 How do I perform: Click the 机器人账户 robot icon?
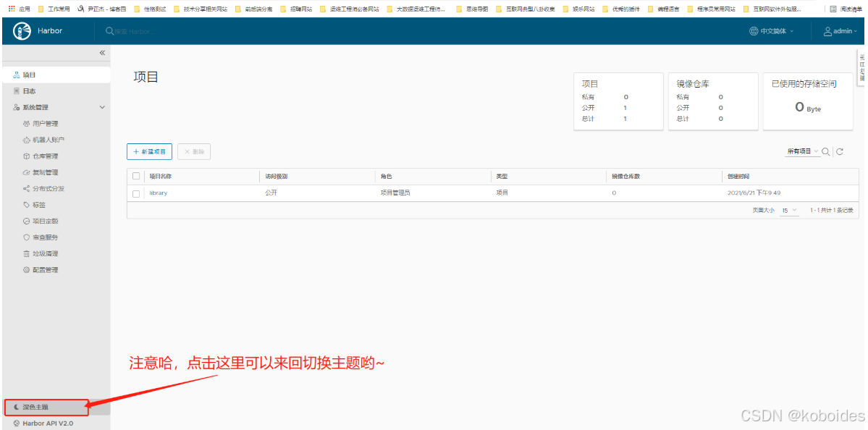[26, 140]
